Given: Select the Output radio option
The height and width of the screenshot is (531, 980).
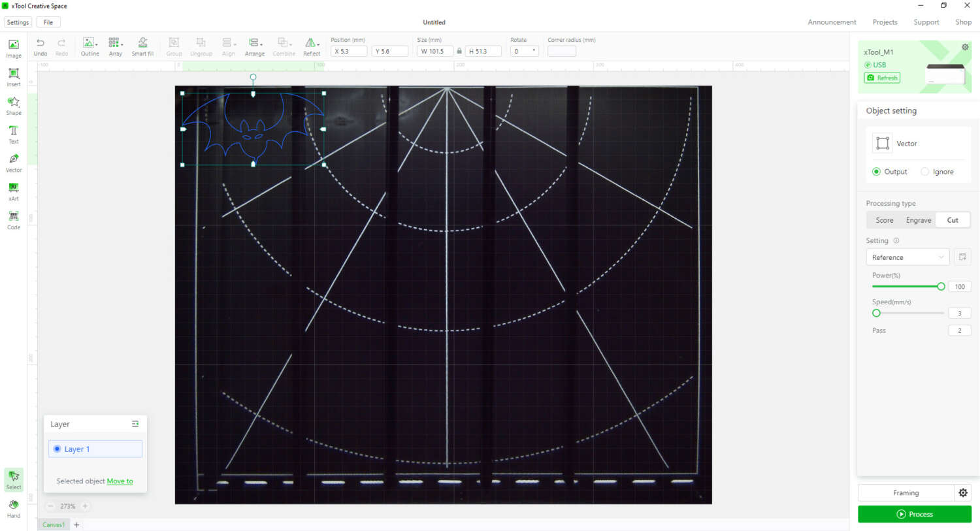Looking at the screenshot, I should pos(876,172).
